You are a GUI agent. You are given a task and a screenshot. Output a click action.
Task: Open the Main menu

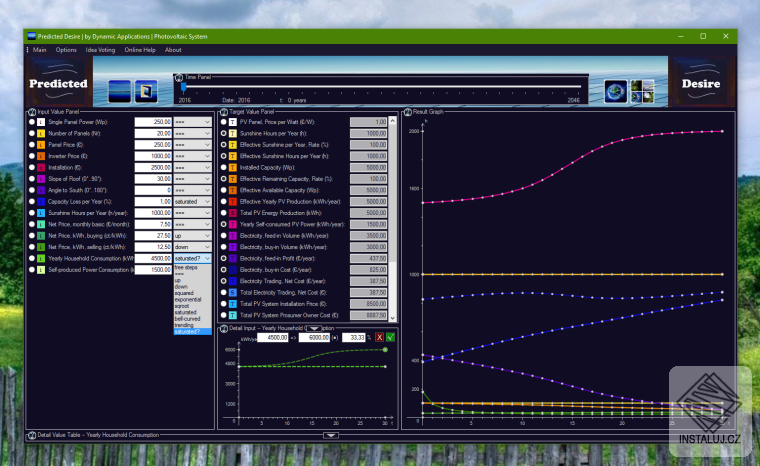40,50
